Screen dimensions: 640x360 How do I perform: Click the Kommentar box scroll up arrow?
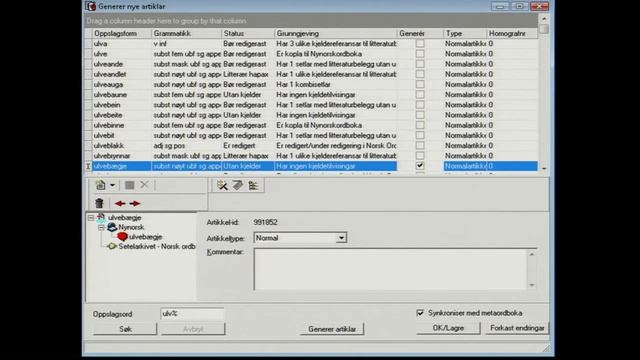coord(532,254)
